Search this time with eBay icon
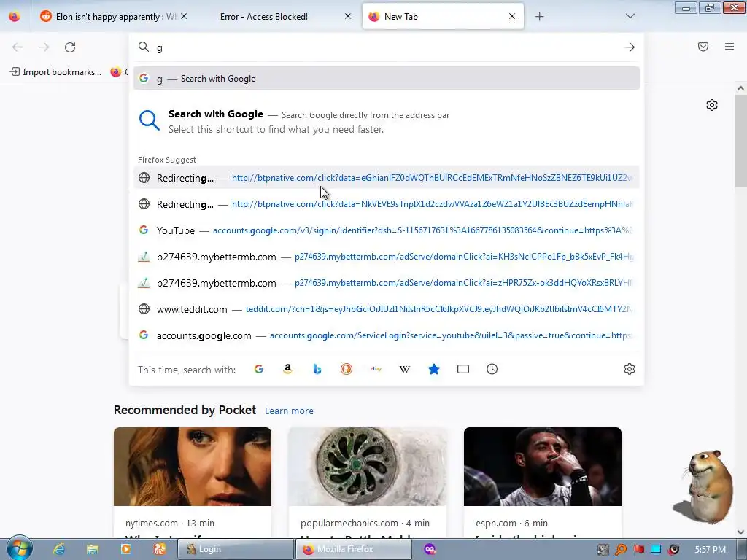The image size is (747, 560). click(376, 369)
